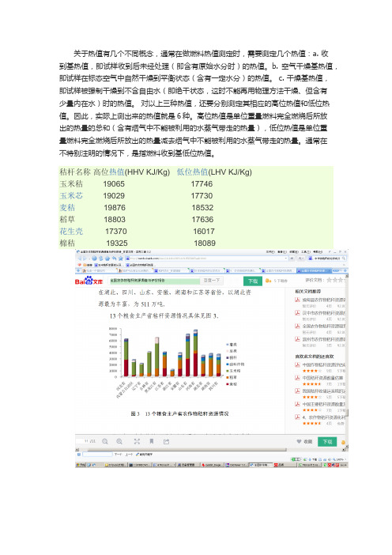Click table value 19065 for 玉米秸
Screen dimensions: 392x555
[x=114, y=184]
